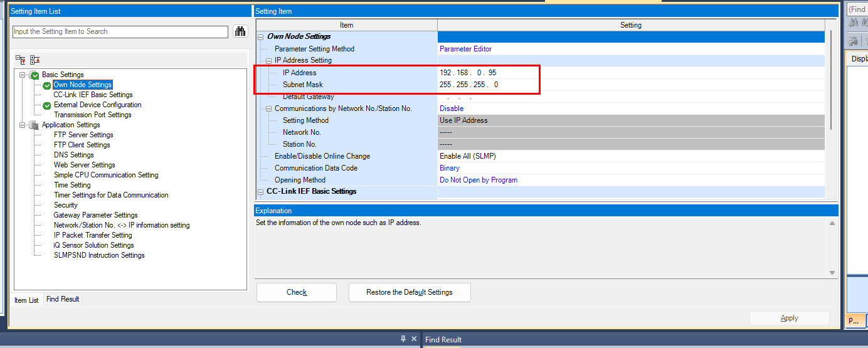Open Parameter Setting Method value dropdown
Screen dimensions: 868x348
(x=631, y=49)
